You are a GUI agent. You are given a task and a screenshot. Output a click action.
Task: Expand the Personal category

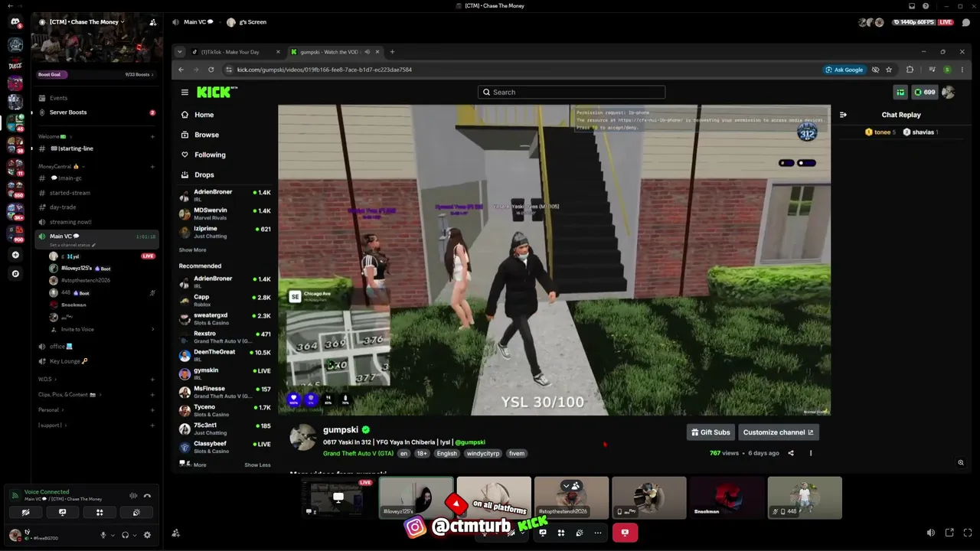point(50,409)
